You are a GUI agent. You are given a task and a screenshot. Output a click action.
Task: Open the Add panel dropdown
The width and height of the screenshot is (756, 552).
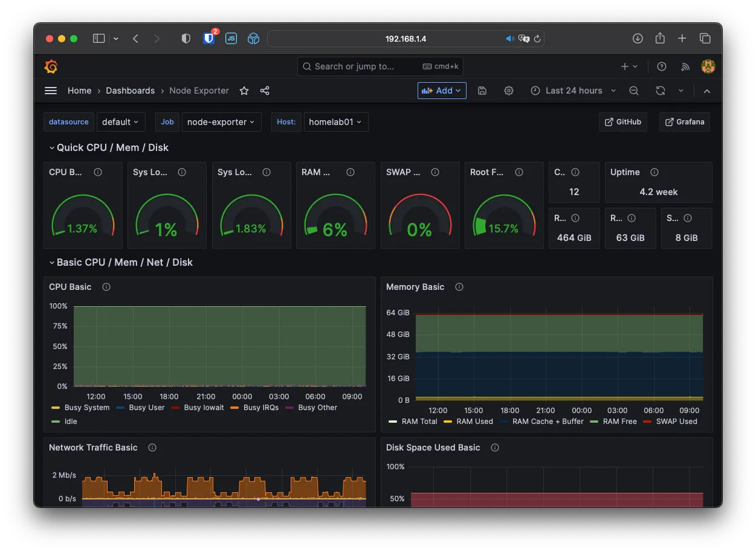point(442,91)
